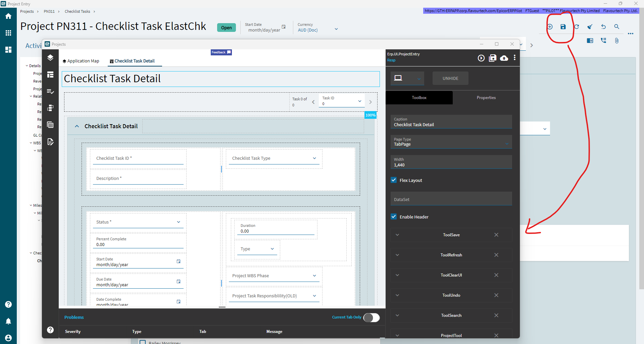Image resolution: width=644 pixels, height=344 pixels.
Task: Open the user account icon
Action: pos(8,338)
